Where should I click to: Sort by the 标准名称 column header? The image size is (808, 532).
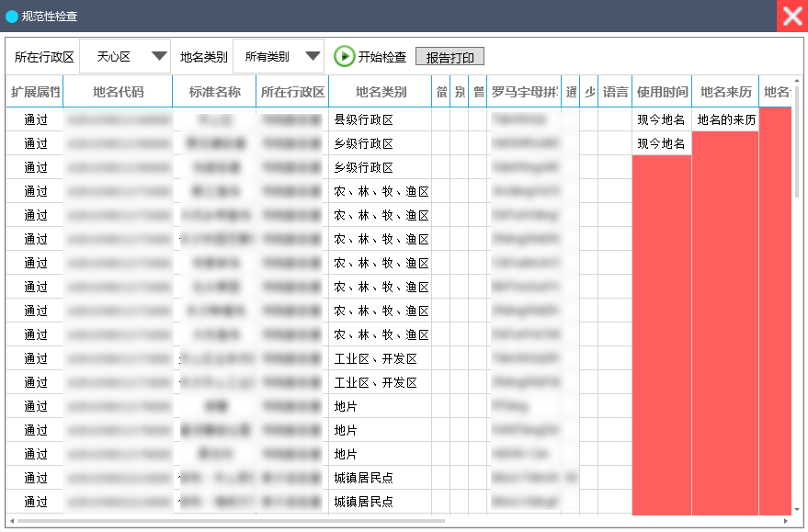pyautogui.click(x=214, y=92)
